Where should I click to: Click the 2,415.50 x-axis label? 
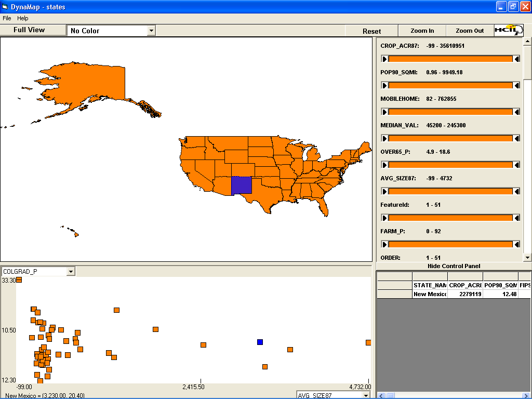tap(193, 387)
